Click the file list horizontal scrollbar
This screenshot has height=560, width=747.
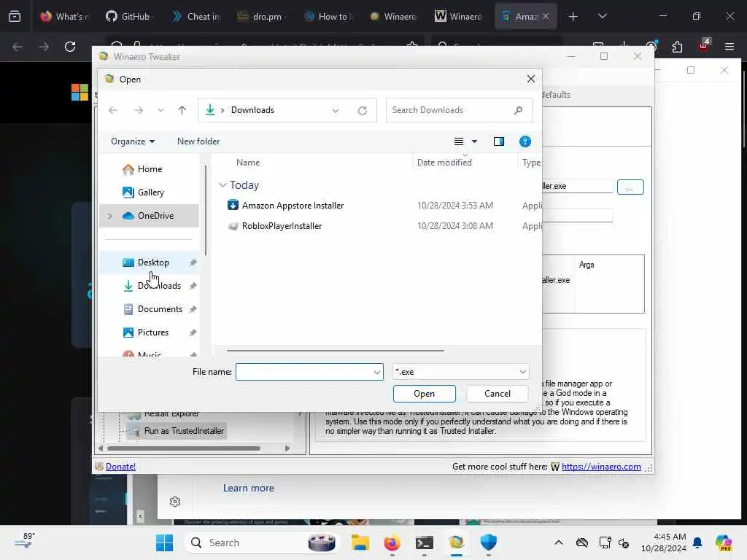[x=336, y=351]
